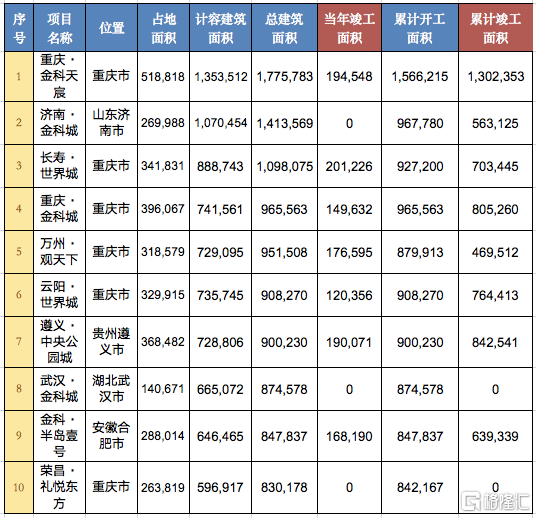The image size is (536, 518).
Task: Click the 遵义·中央公园城 project cell
Action: pos(59,342)
